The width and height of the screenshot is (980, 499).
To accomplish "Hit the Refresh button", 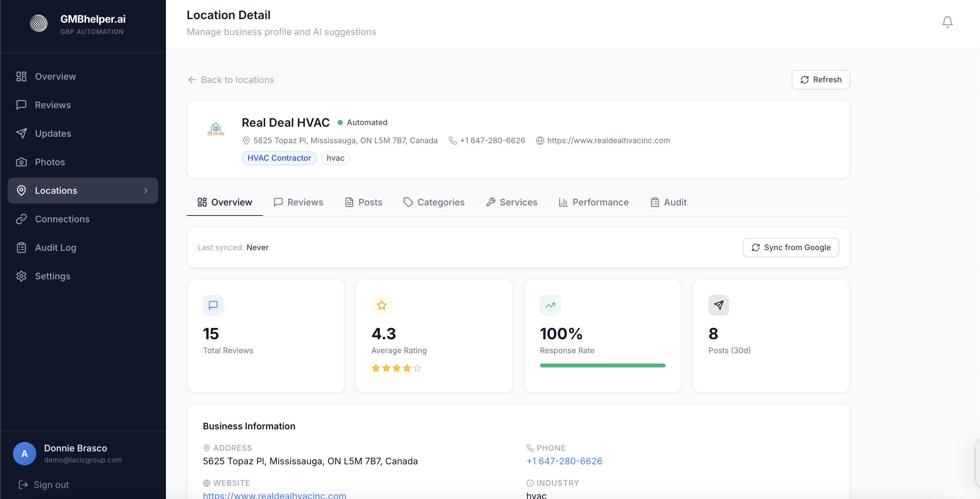I will click(x=821, y=80).
